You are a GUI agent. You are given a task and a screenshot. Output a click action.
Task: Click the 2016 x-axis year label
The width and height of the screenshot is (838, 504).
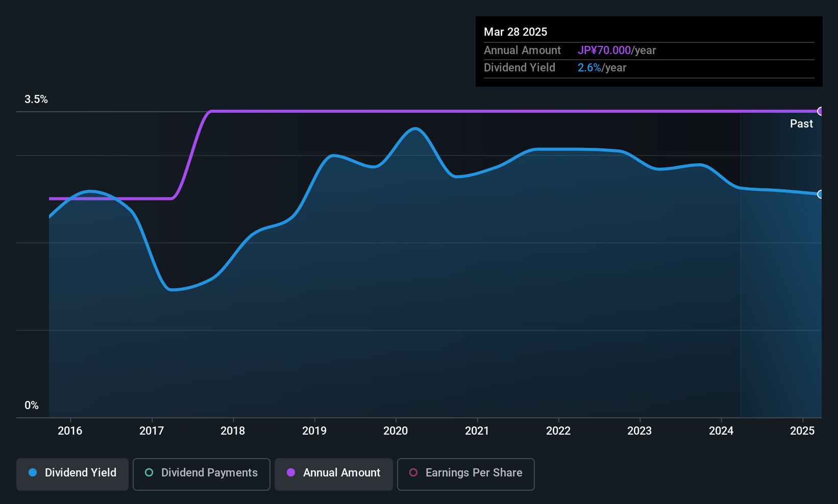[70, 431]
